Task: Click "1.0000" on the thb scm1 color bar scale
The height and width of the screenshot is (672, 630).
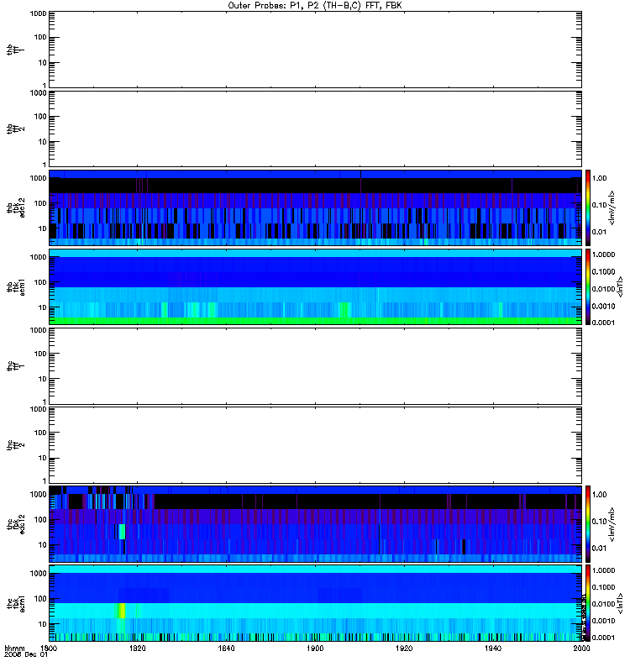Action: [603, 255]
